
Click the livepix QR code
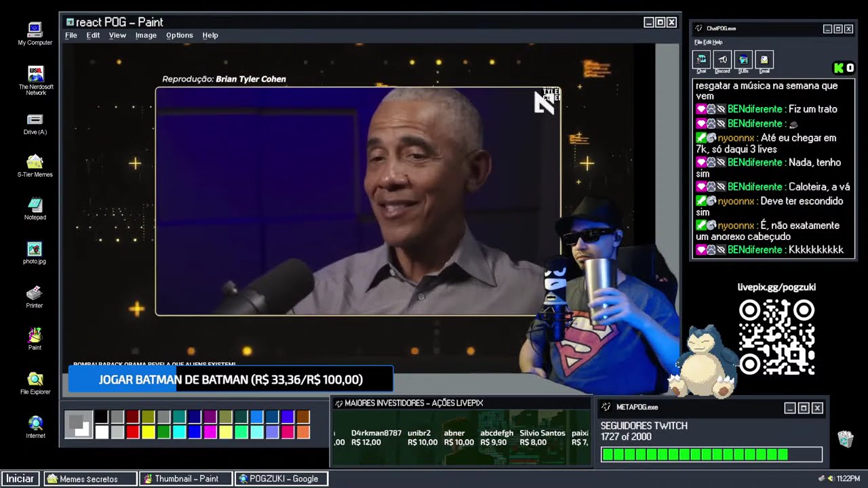click(776, 338)
